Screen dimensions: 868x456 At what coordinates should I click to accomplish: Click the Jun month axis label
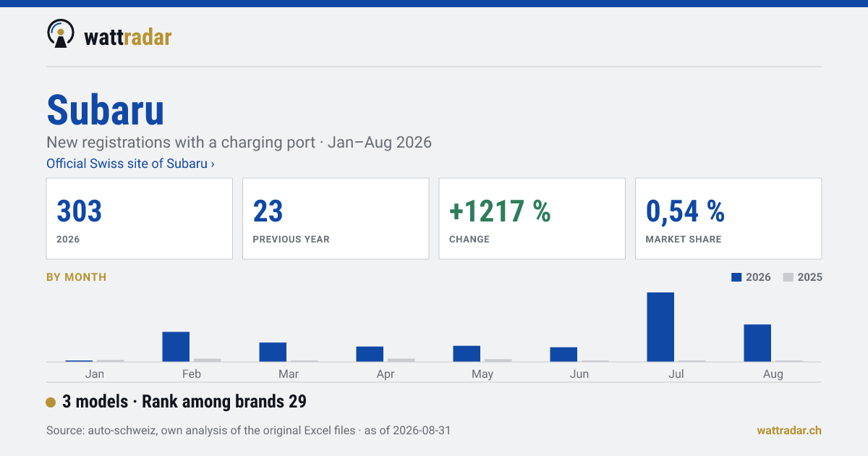click(x=579, y=374)
